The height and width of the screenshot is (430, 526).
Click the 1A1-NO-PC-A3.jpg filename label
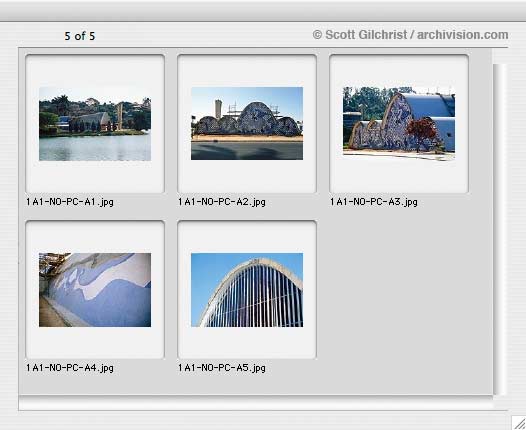point(374,202)
